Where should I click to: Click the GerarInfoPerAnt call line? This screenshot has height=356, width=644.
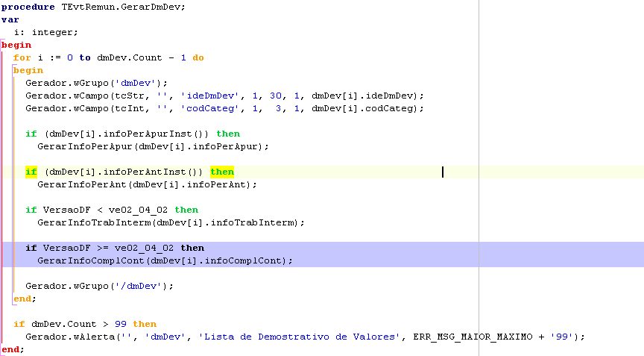[x=147, y=185]
